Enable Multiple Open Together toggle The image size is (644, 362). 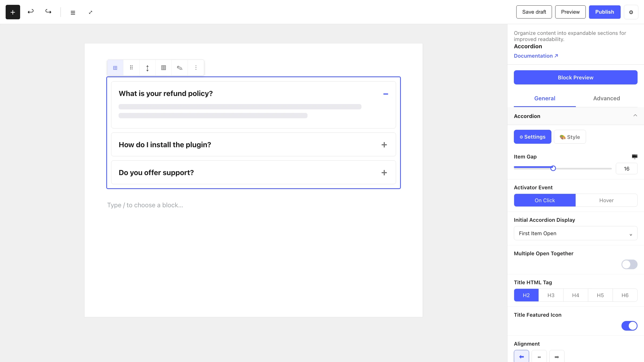click(x=629, y=264)
